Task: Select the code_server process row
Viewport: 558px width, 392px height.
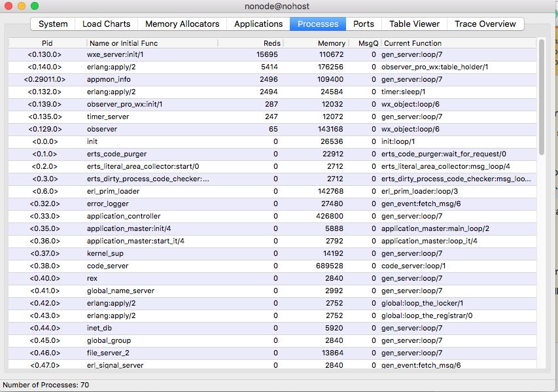Action: (272, 266)
